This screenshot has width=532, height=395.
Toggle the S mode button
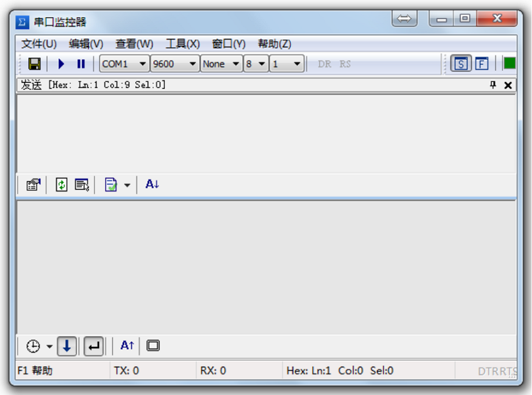point(461,64)
